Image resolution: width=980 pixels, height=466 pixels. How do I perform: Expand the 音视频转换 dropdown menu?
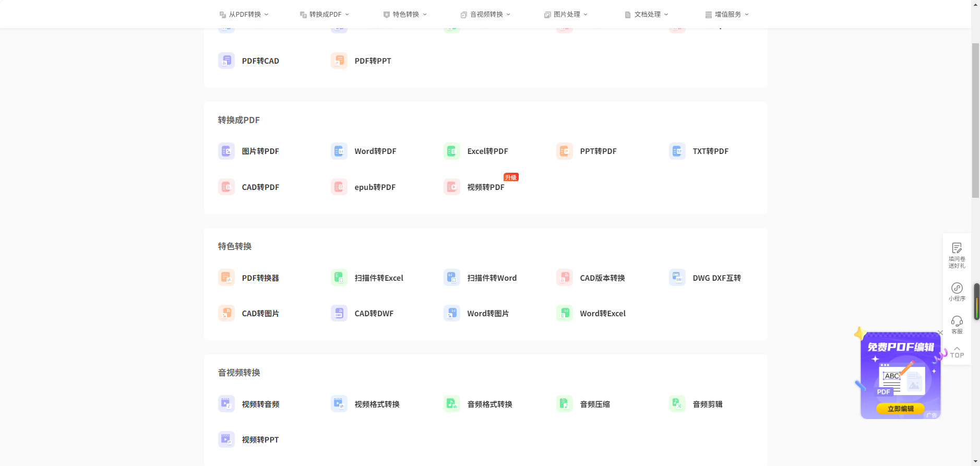pos(485,15)
